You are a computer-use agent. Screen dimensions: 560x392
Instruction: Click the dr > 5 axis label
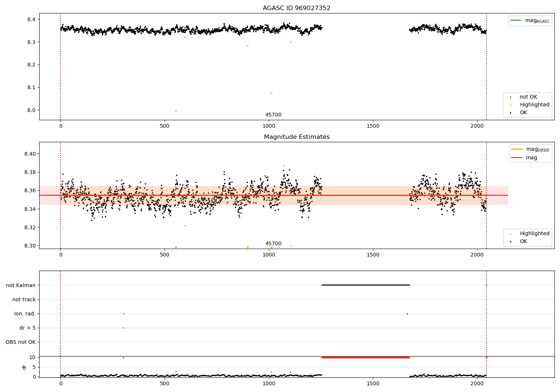click(x=28, y=328)
